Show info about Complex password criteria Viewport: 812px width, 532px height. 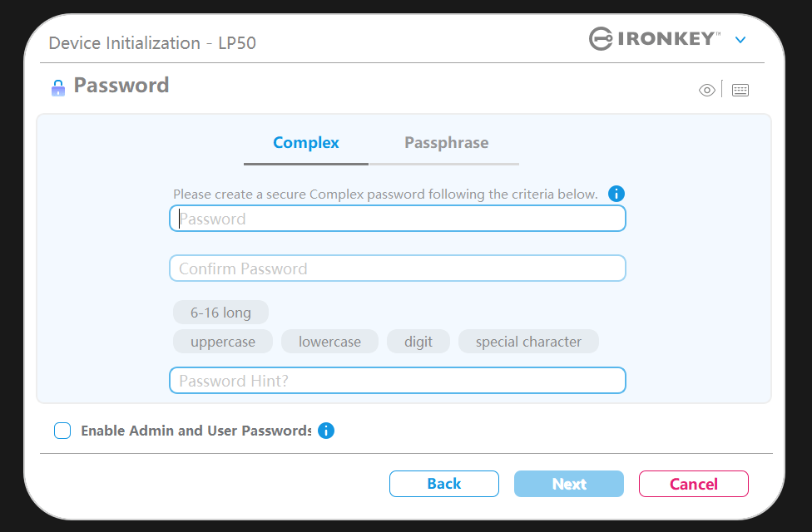(616, 194)
